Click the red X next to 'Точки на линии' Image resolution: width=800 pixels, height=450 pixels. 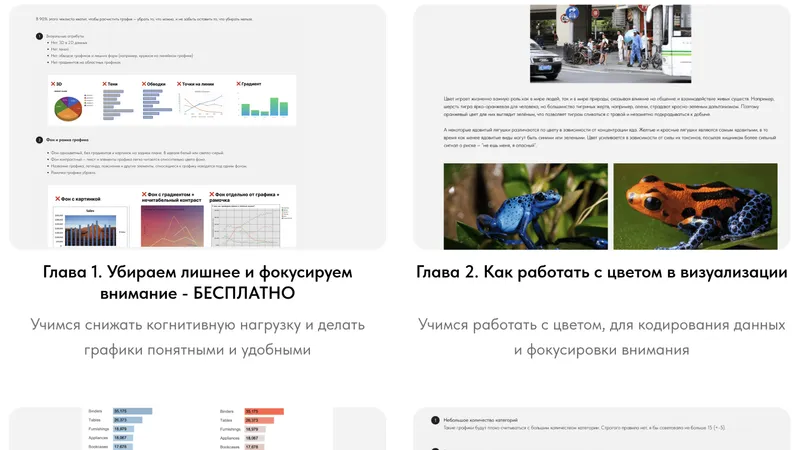coord(181,85)
